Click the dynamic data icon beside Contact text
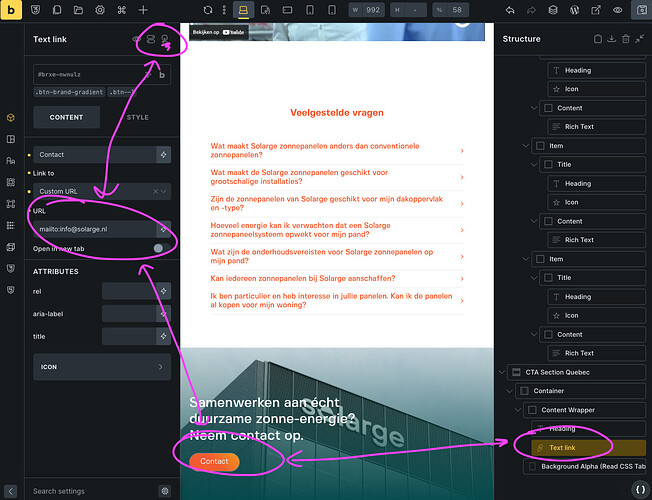The width and height of the screenshot is (652, 500). coord(163,155)
